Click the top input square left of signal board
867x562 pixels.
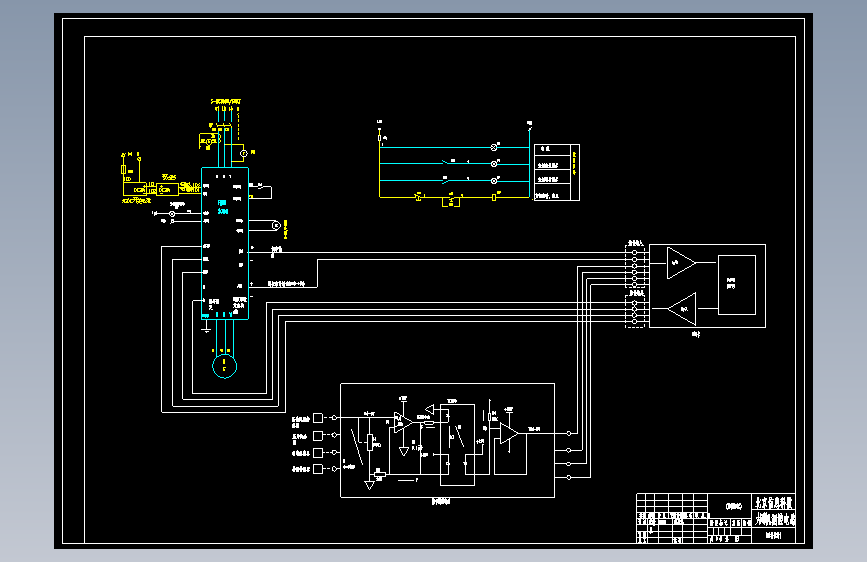tap(318, 418)
